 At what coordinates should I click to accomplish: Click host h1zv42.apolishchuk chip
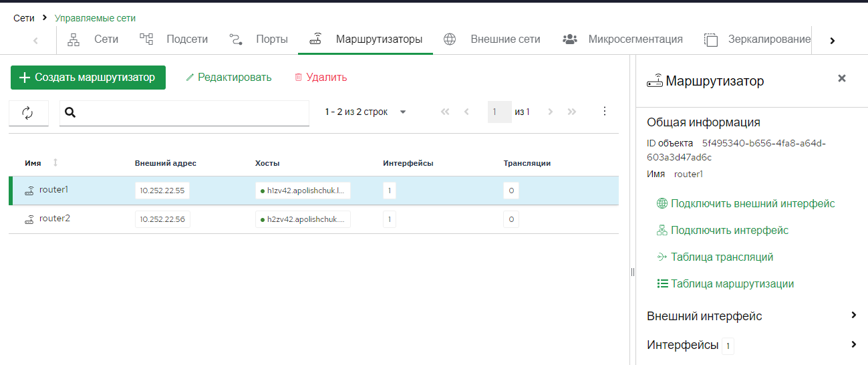(x=303, y=191)
